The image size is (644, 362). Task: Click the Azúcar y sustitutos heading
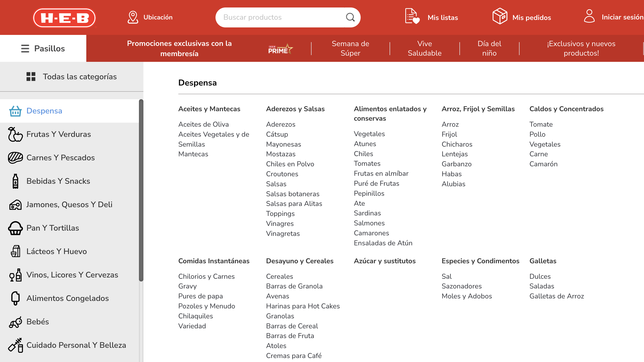[x=385, y=261]
